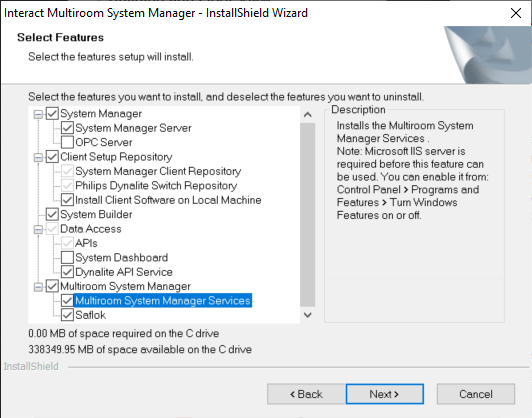Select the Philips Dynalite Switch Repository label

(156, 186)
